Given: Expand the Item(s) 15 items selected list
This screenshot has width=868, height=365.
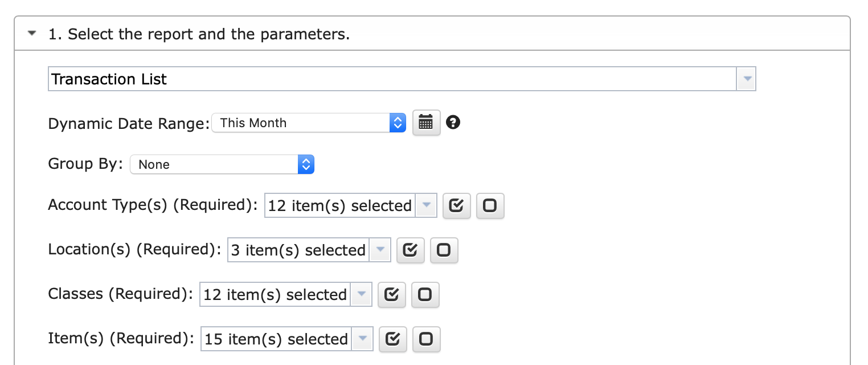Looking at the screenshot, I should (x=286, y=339).
